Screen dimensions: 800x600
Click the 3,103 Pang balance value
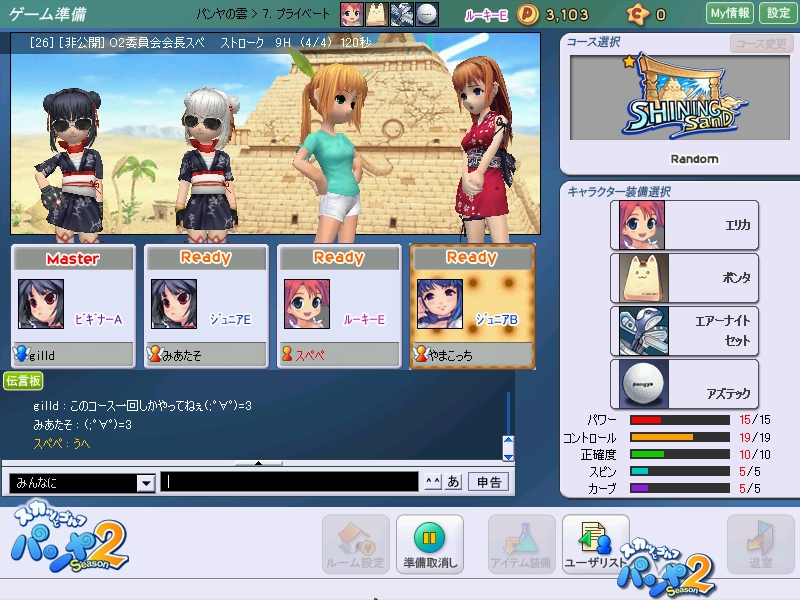click(567, 15)
